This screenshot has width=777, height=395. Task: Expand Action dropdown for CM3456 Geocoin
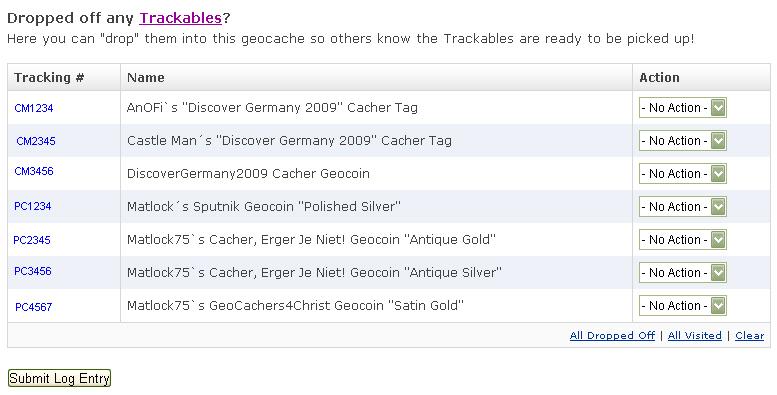click(682, 173)
